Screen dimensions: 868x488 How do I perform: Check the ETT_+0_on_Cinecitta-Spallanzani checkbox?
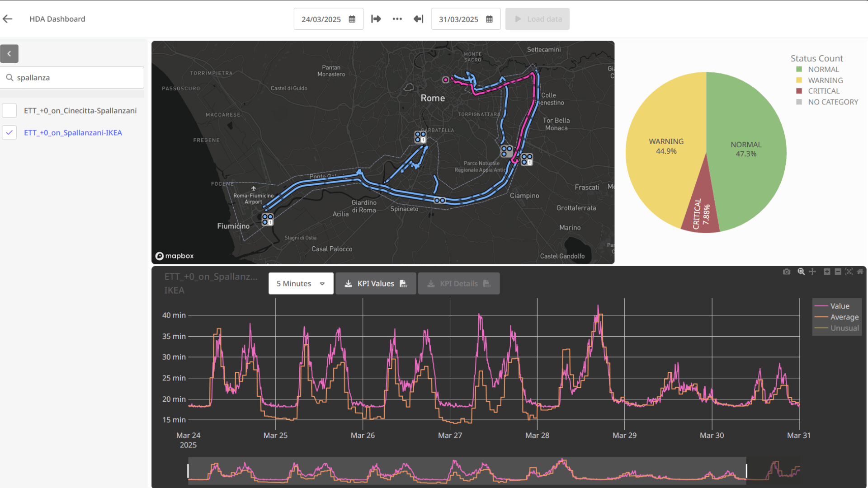tap(9, 111)
